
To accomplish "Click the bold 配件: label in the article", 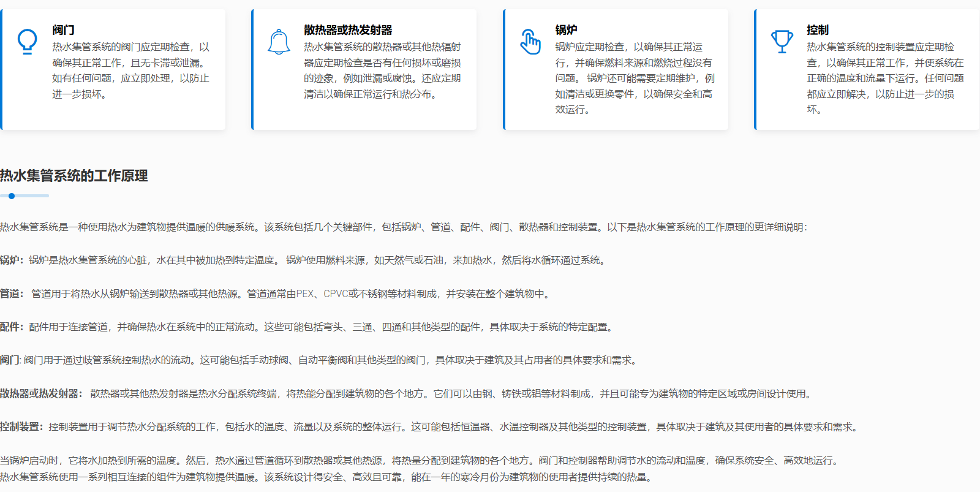I will pos(12,327).
